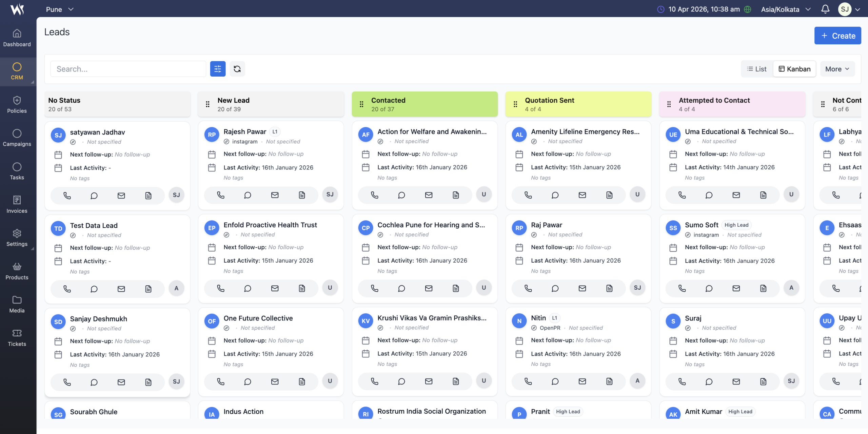Click notes icon on Sumo Soft card
The width and height of the screenshot is (868, 434).
pos(763,288)
